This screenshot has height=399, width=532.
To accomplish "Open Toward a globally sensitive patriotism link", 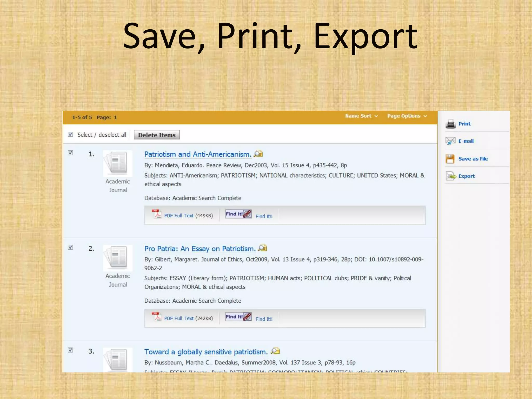I will pos(206,352).
